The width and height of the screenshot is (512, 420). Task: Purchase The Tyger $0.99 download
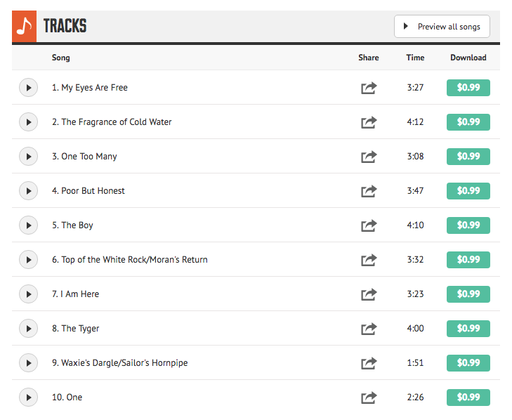coord(468,329)
